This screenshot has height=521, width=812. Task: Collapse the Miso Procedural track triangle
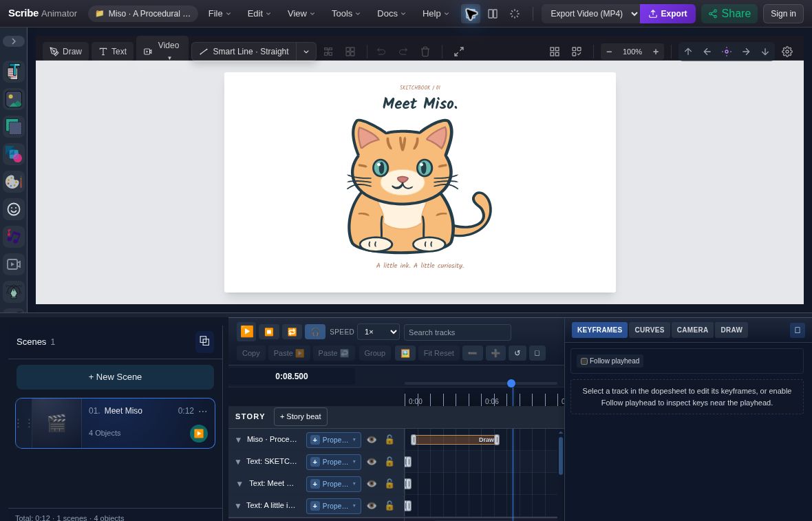pyautogui.click(x=238, y=440)
